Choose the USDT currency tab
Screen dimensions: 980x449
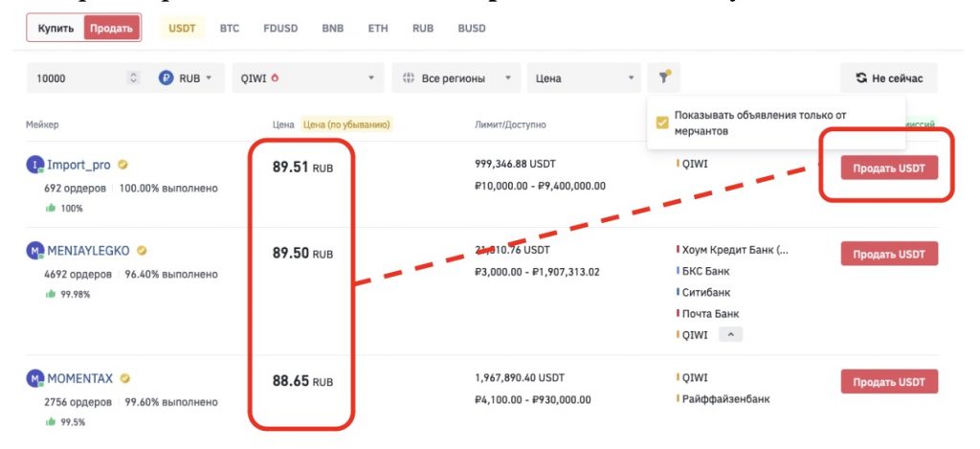[x=183, y=28]
